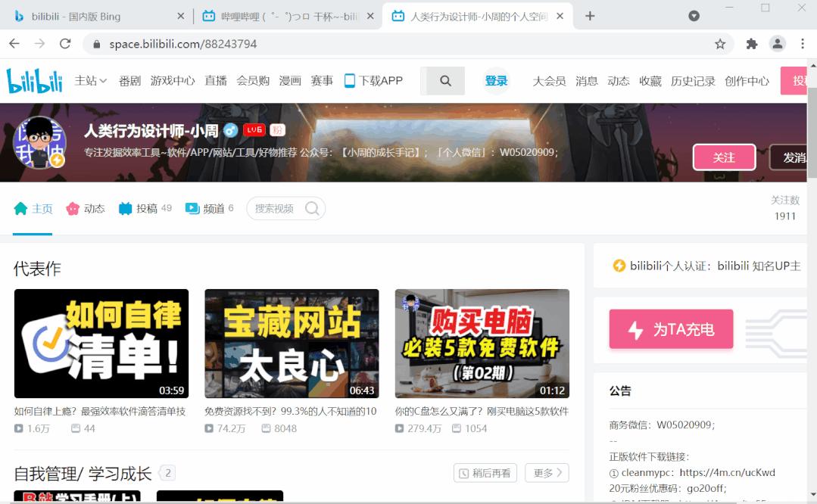Play the 宝藏网站太良心 video thumbnail
Image resolution: width=817 pixels, height=504 pixels.
[x=292, y=344]
